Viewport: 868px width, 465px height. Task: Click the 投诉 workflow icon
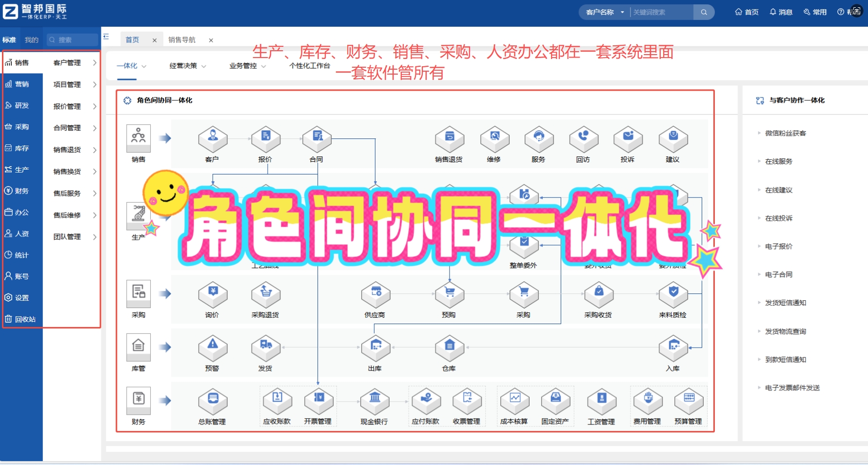(628, 139)
